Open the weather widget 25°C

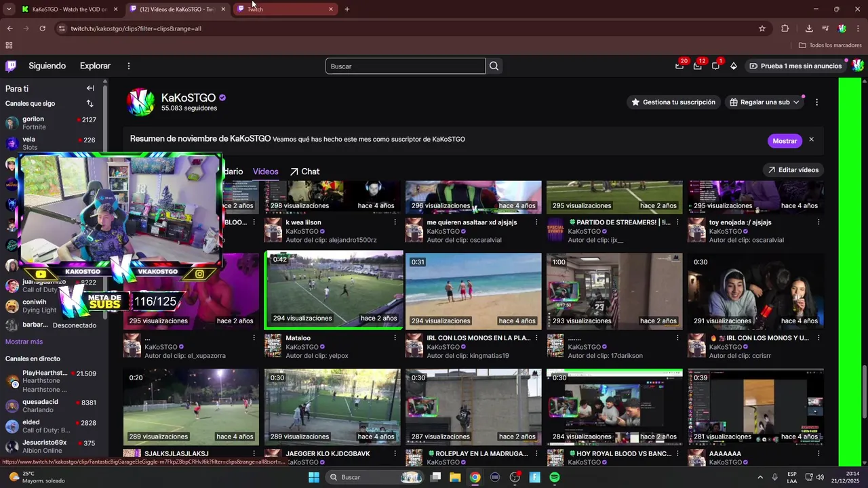(x=37, y=477)
